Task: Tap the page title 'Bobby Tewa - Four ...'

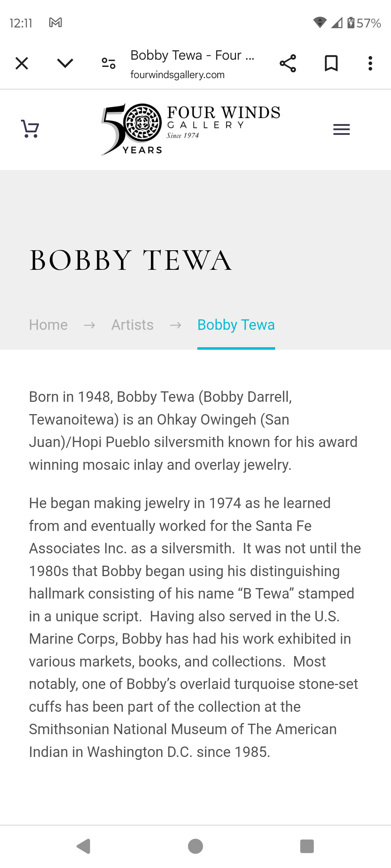Action: (x=192, y=55)
